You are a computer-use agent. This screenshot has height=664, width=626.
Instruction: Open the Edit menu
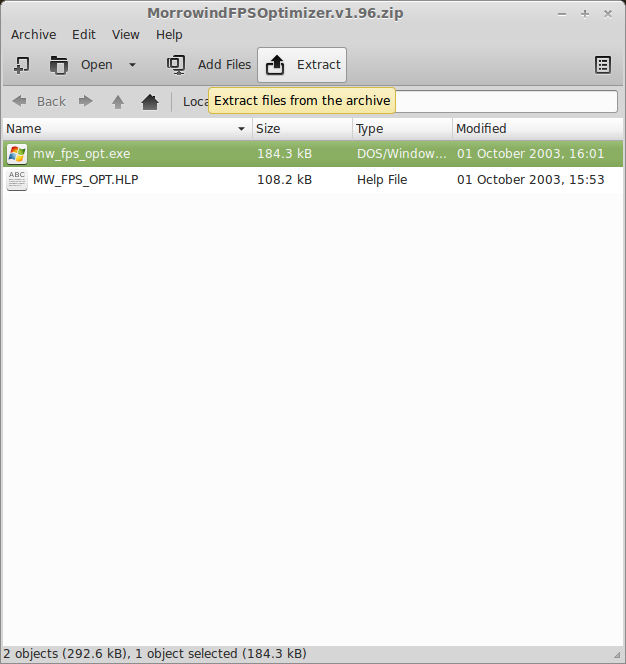pos(84,34)
